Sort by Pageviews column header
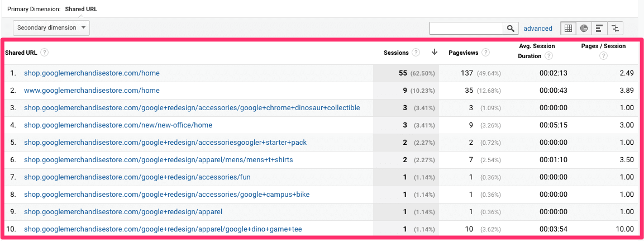The image size is (644, 241). pos(464,53)
